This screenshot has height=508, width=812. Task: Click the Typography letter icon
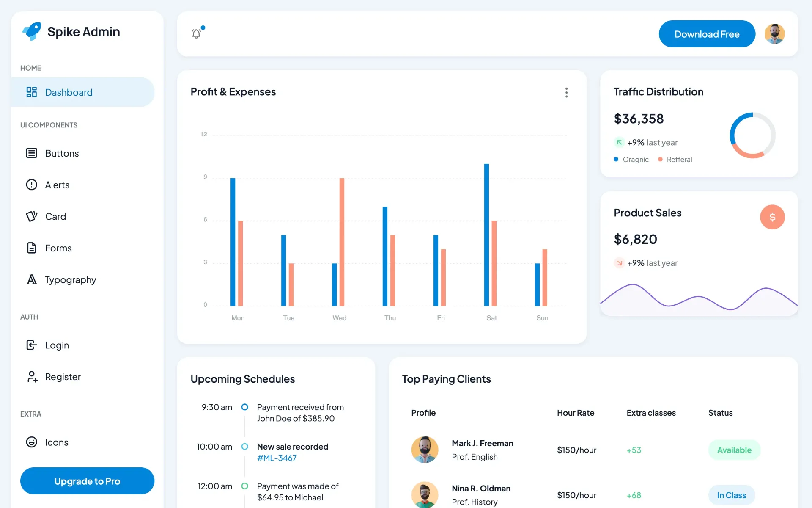(32, 279)
